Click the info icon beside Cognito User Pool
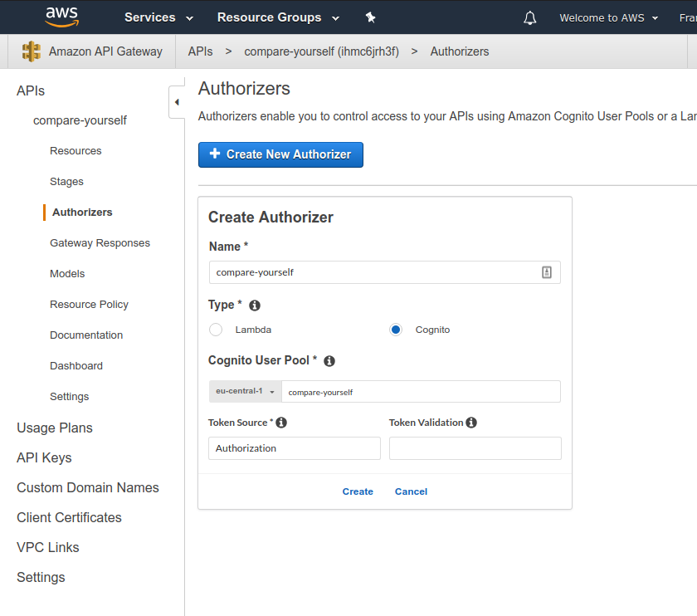697x616 pixels. point(329,361)
